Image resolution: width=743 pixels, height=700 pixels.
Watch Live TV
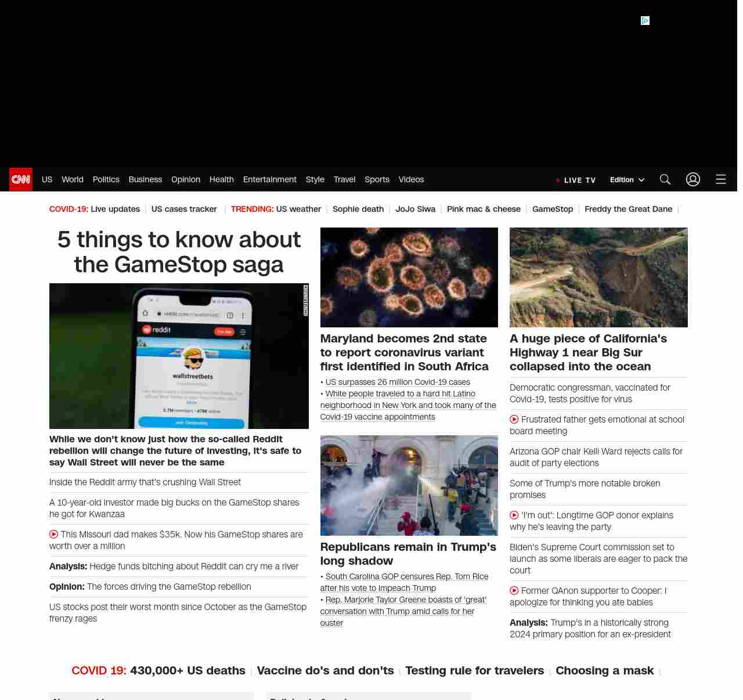[x=576, y=180]
